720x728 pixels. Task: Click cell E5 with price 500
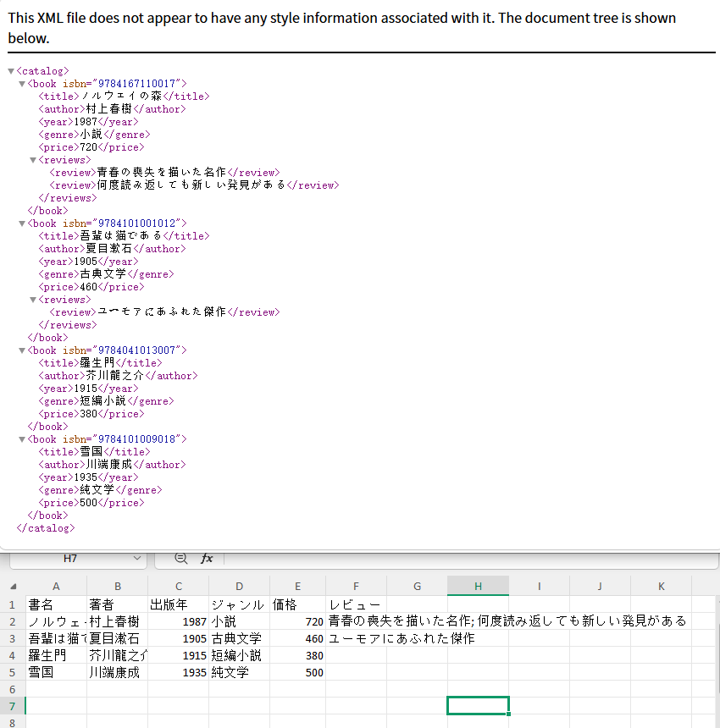click(x=298, y=672)
